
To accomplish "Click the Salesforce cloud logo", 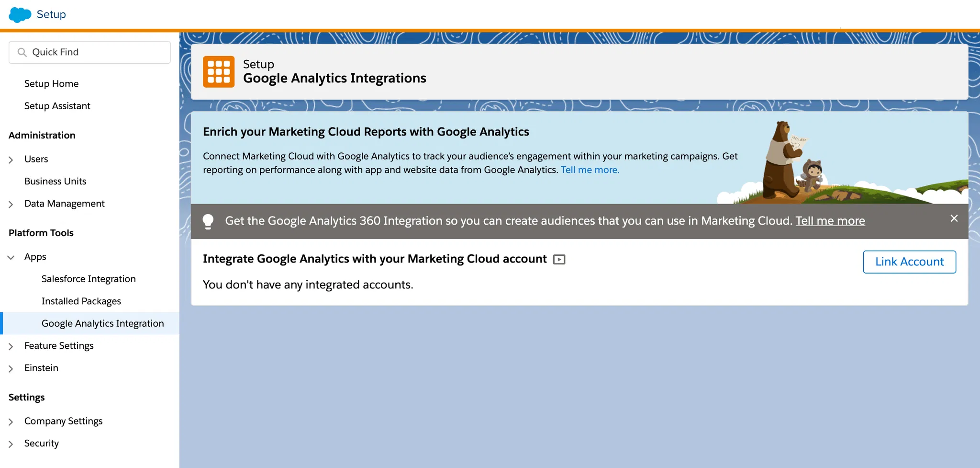I will click(20, 15).
